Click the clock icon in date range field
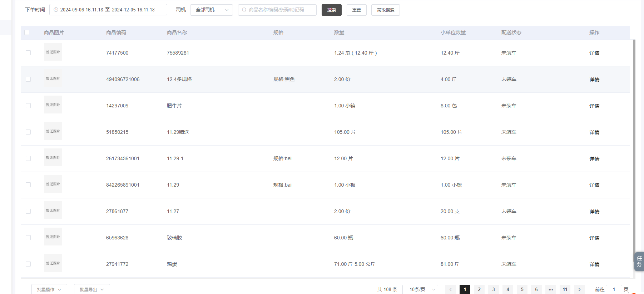The image size is (644, 294). [56, 10]
